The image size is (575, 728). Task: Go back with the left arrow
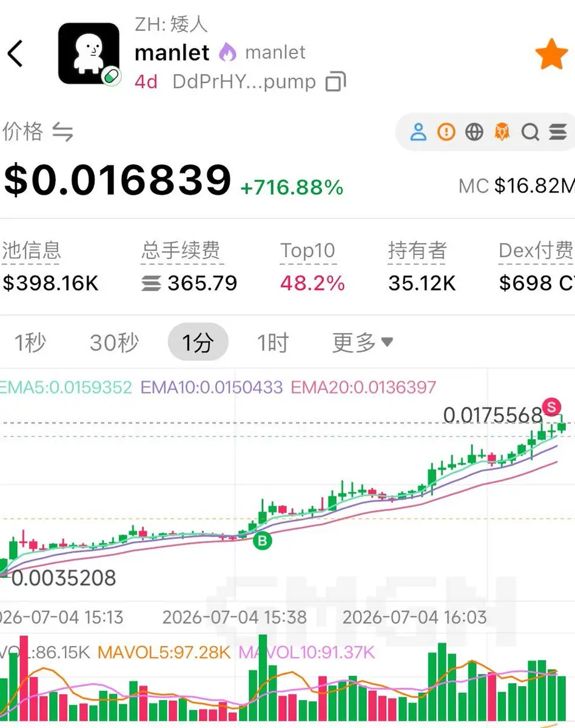15,53
